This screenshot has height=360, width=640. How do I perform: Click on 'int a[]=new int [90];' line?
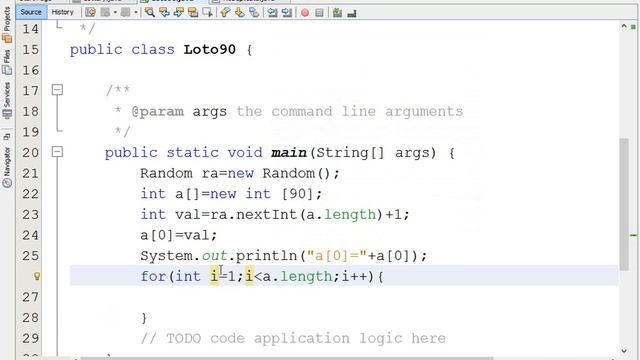[231, 194]
